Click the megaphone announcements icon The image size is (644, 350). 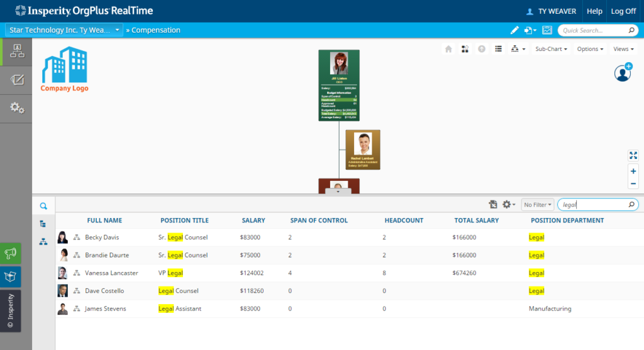(11, 253)
